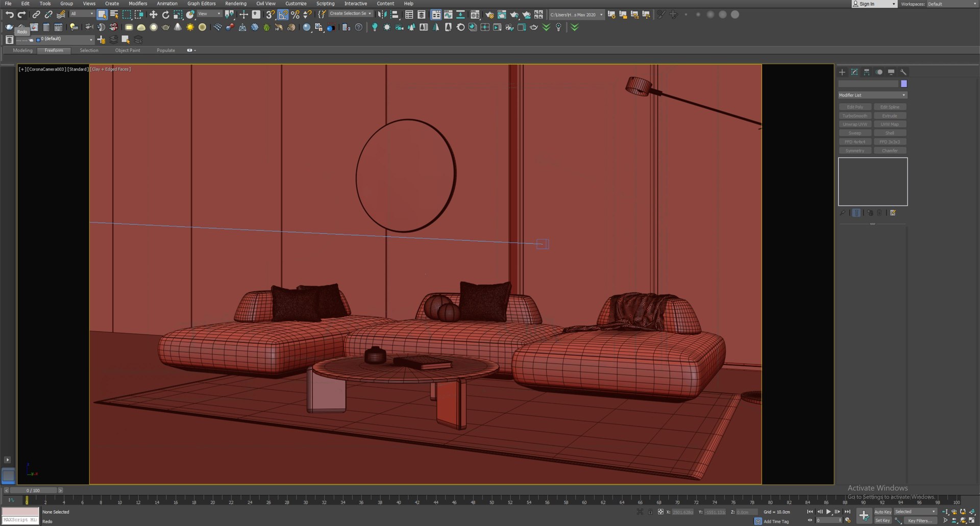
Task: Open the Rendering menu
Action: (x=235, y=4)
